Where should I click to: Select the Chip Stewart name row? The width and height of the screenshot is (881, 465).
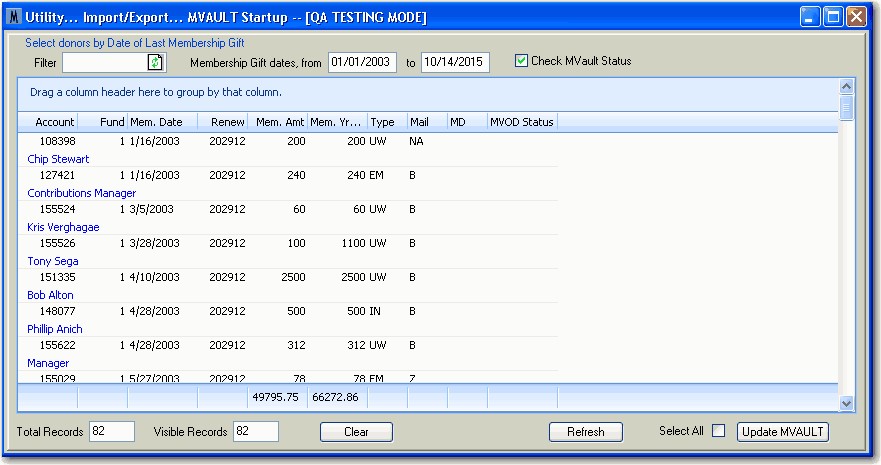click(288, 159)
